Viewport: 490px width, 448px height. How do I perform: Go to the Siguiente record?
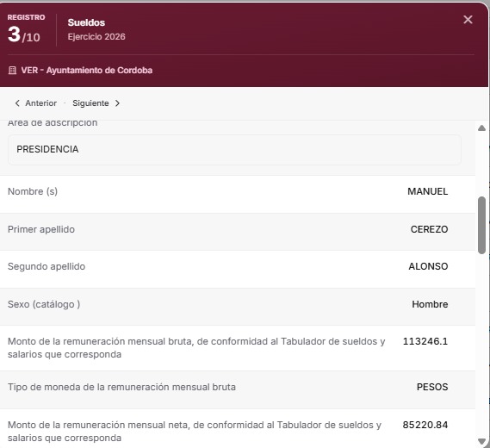96,103
